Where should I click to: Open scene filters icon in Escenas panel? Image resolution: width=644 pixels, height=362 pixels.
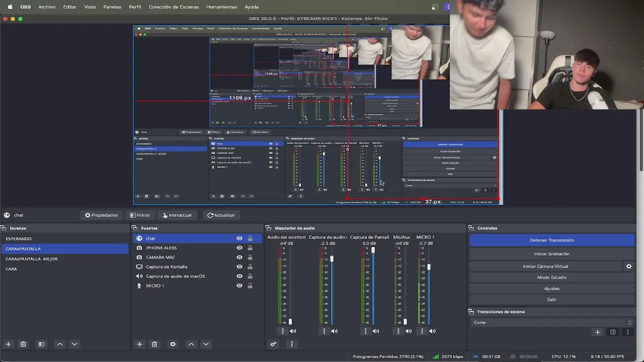tap(41, 344)
